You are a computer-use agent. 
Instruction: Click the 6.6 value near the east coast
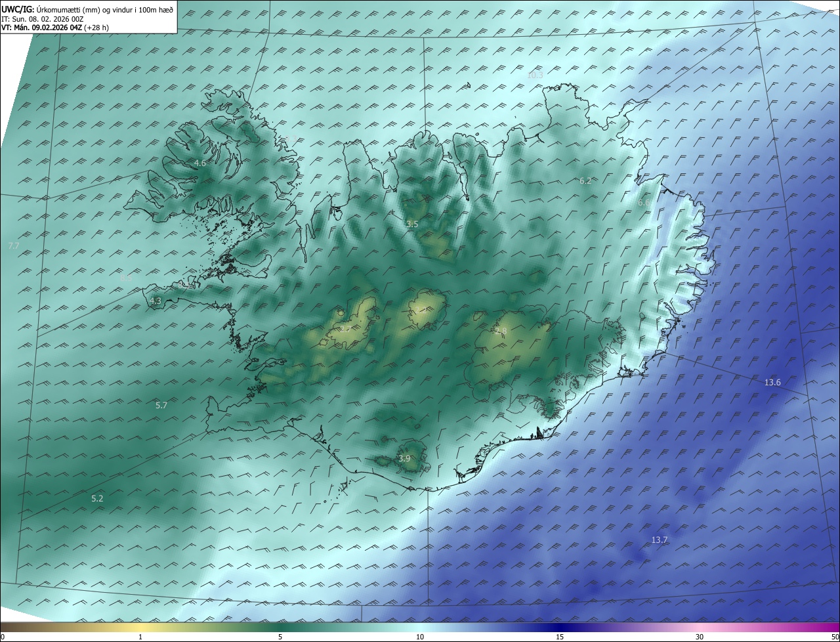(643, 203)
